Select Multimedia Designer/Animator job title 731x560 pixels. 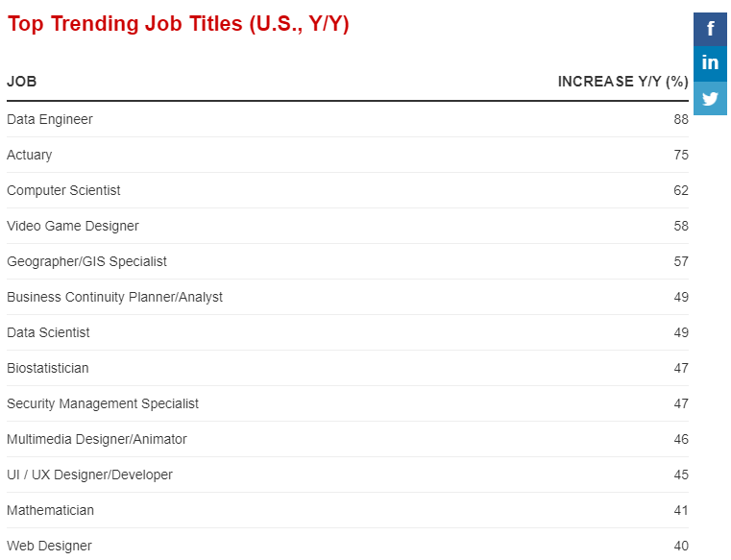[97, 439]
